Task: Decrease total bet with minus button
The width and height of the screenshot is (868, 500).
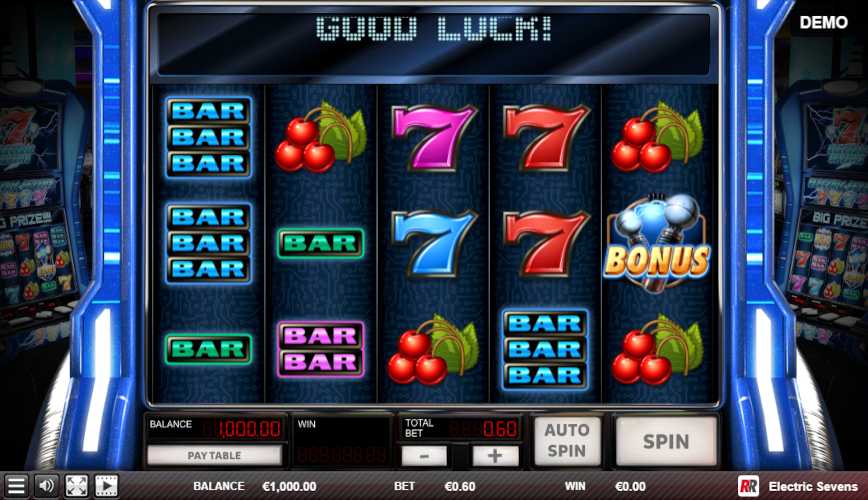Action: [x=424, y=456]
